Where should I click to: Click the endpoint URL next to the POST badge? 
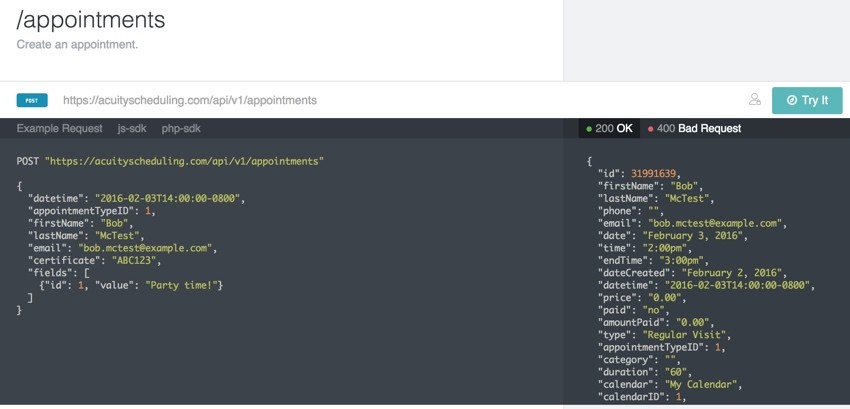pyautogui.click(x=190, y=100)
